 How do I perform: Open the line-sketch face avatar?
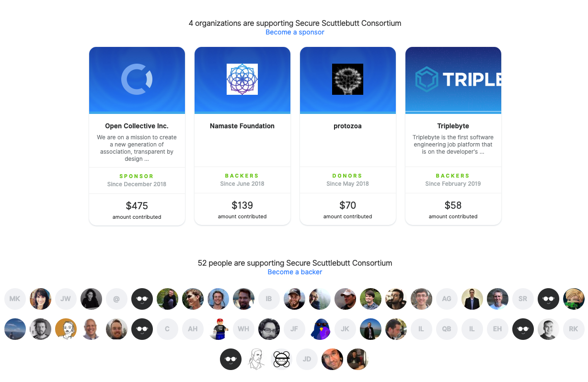pyautogui.click(x=256, y=360)
